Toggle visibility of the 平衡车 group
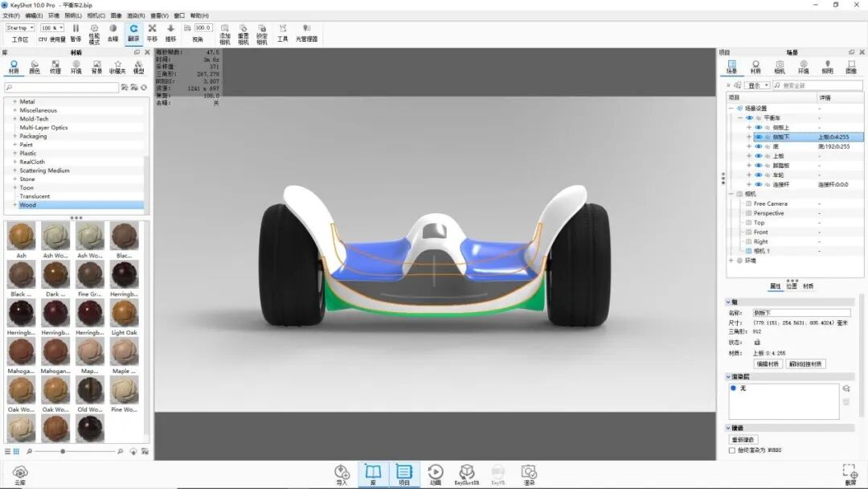 click(750, 117)
